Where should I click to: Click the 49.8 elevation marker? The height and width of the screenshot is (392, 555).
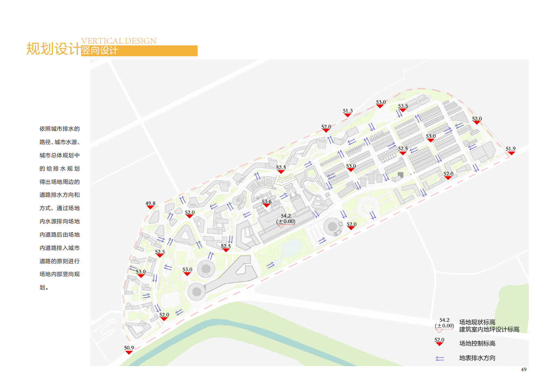pos(150,205)
